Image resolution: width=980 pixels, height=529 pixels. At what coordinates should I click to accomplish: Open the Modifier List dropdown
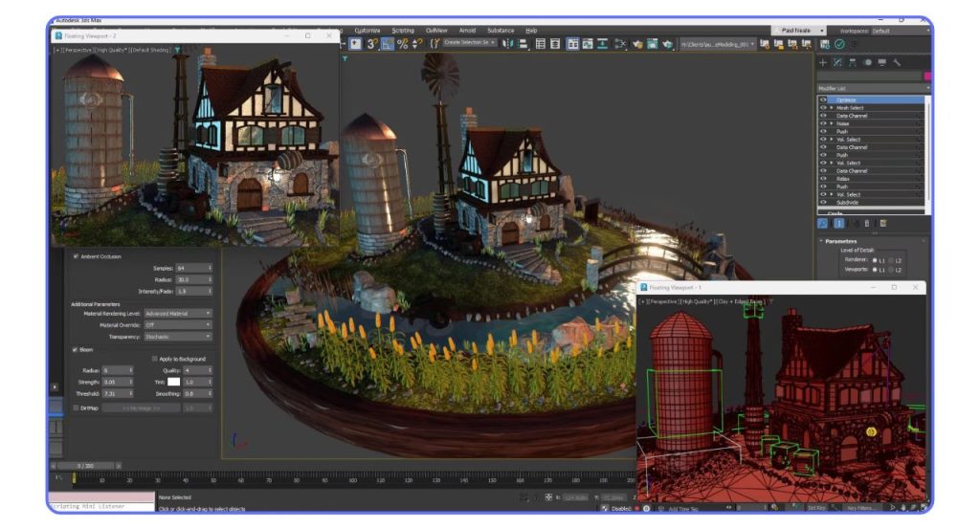871,88
